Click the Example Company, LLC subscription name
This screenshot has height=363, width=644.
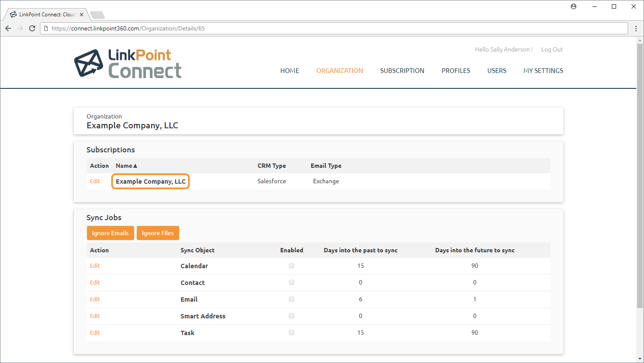(x=151, y=181)
